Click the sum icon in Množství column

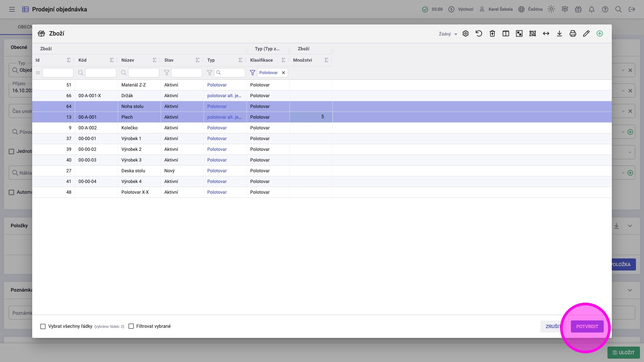click(x=326, y=60)
